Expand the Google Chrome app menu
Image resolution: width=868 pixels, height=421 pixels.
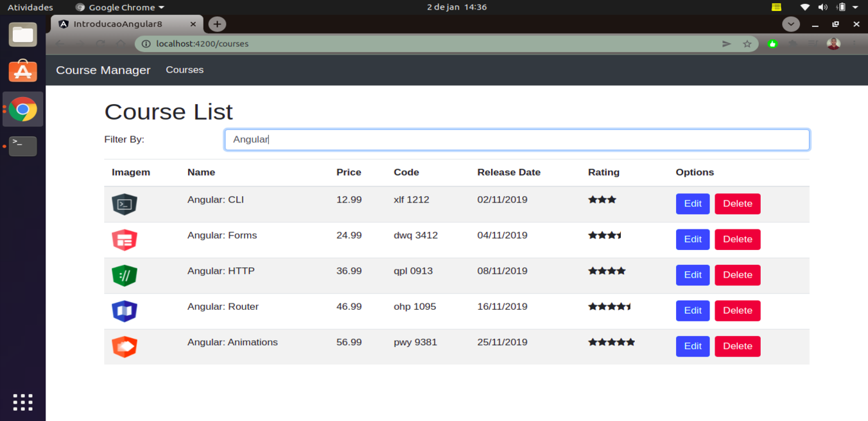[119, 7]
